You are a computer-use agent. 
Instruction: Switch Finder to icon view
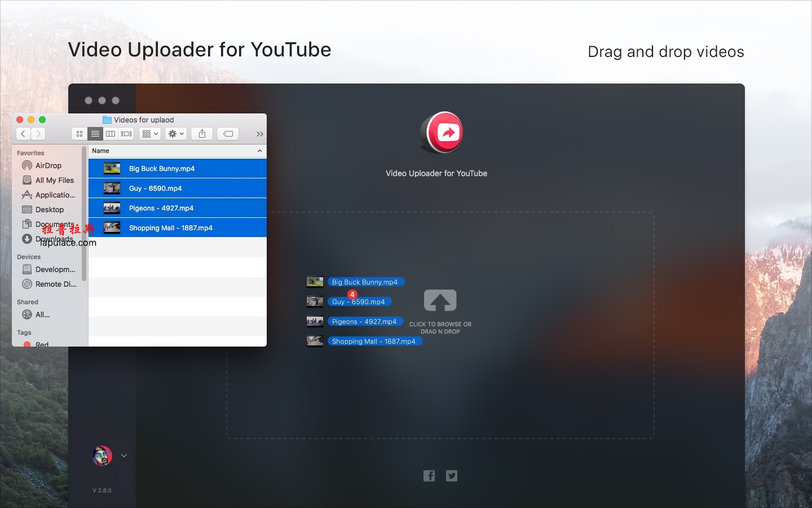point(80,134)
